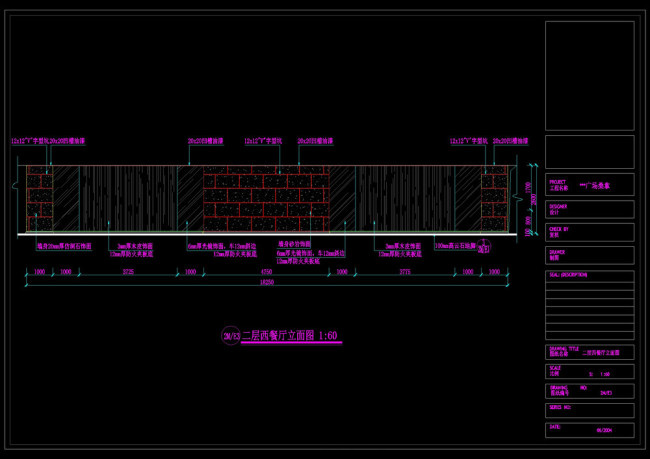Click the 2600 vertical height dimension
Viewport: 650px width, 459px height.
click(x=534, y=200)
